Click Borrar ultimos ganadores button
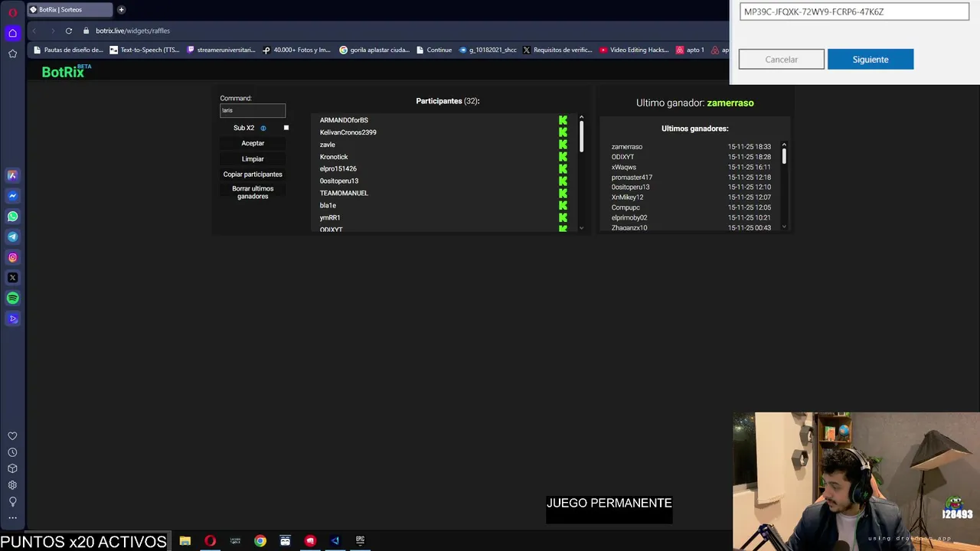The width and height of the screenshot is (980, 551). (x=253, y=192)
